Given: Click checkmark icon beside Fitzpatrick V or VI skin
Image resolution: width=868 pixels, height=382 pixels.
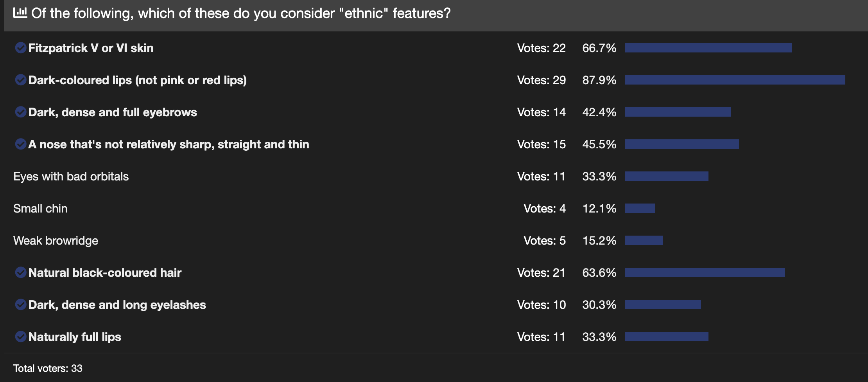Looking at the screenshot, I should pyautogui.click(x=21, y=48).
